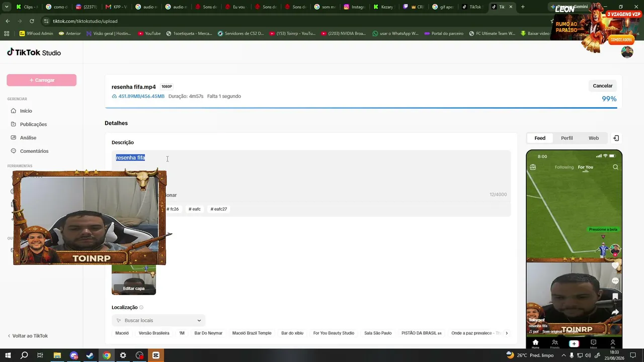This screenshot has height=362, width=644.
Task: Click the upload progress bar
Action: point(363,108)
